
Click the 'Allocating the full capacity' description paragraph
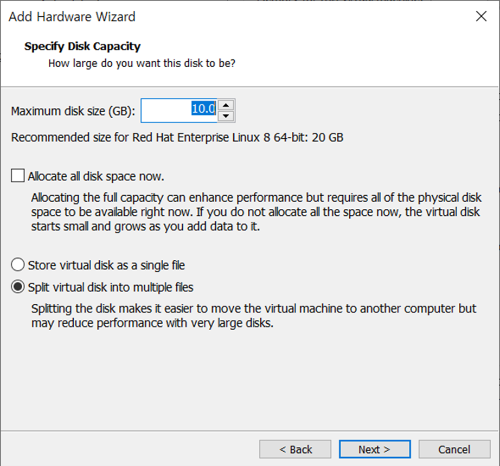pyautogui.click(x=256, y=212)
